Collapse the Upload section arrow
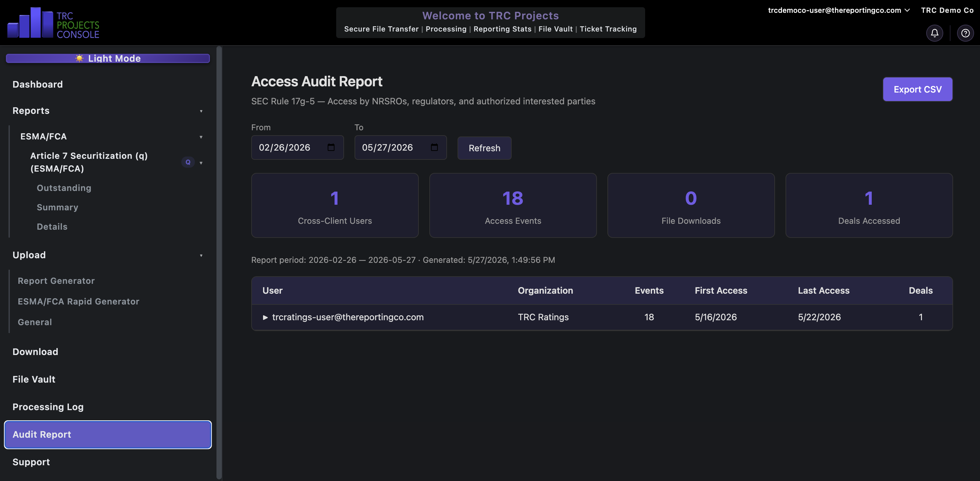Screen dimensions: 980x481 [x=201, y=255]
